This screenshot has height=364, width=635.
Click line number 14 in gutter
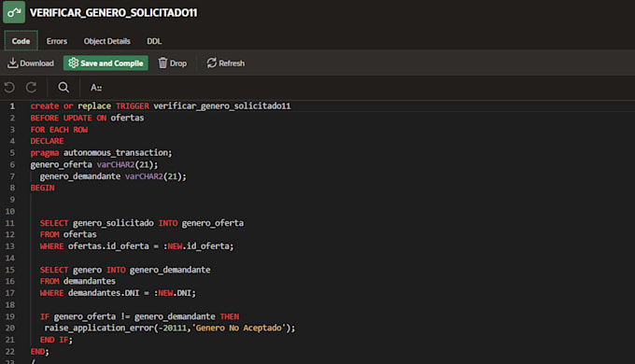[x=10, y=258]
